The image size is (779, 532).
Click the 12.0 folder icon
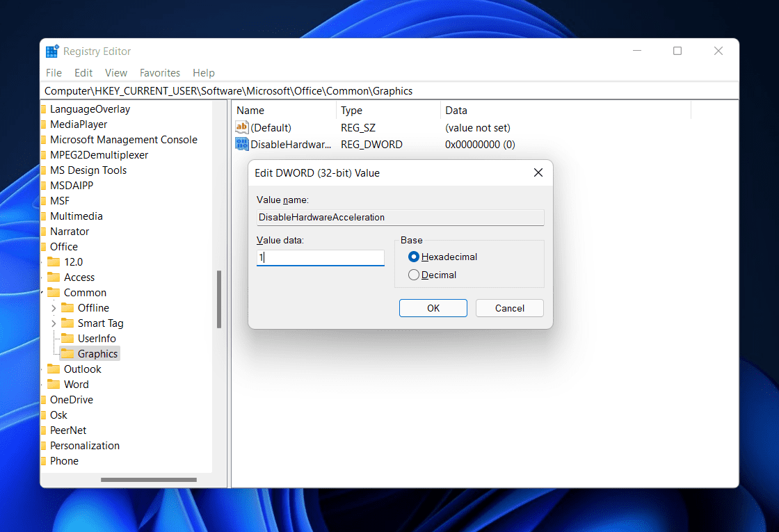tap(54, 262)
